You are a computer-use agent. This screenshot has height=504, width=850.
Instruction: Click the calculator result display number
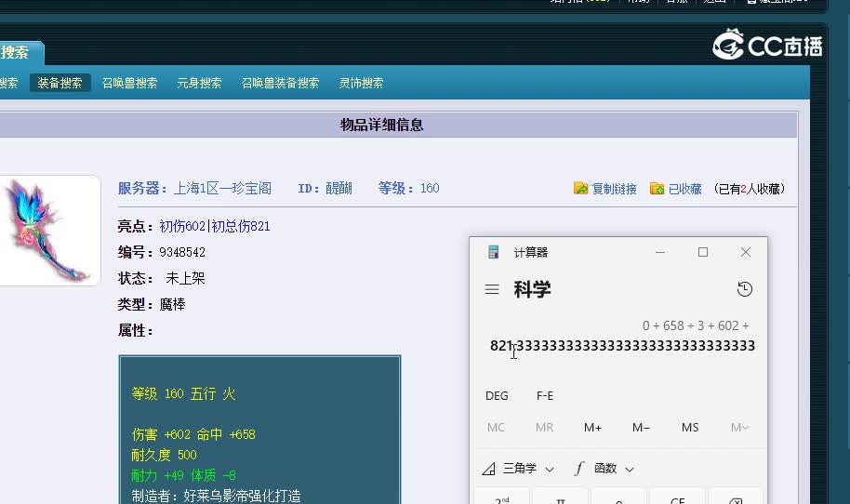click(622, 346)
